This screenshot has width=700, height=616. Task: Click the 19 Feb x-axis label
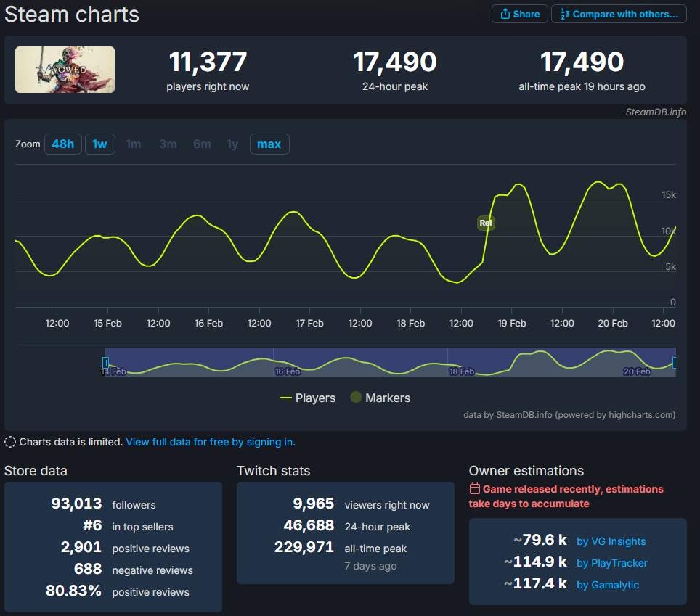[512, 324]
